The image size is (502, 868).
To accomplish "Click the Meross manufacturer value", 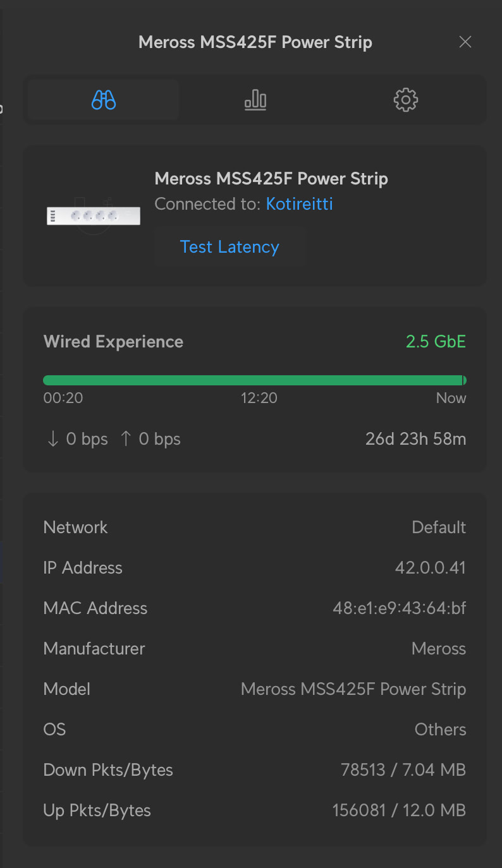I will coord(438,649).
